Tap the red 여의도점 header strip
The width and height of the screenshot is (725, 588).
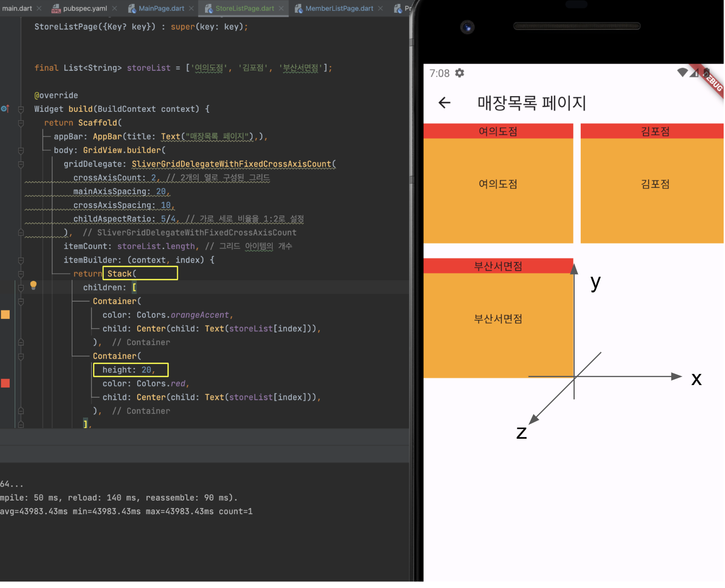(498, 131)
